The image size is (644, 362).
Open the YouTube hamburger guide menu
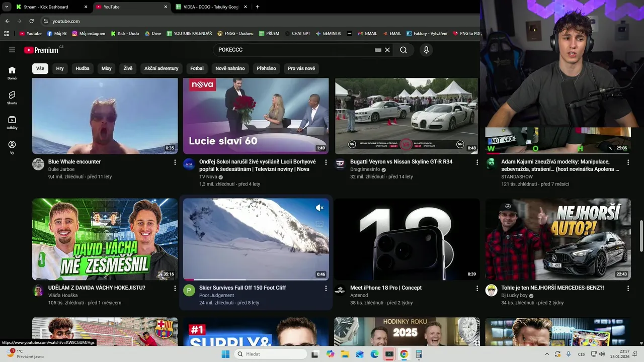tap(12, 50)
